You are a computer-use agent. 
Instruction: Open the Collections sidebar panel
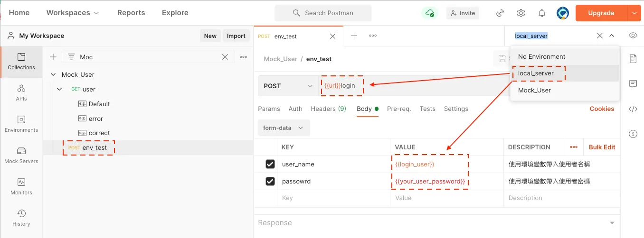(x=21, y=62)
